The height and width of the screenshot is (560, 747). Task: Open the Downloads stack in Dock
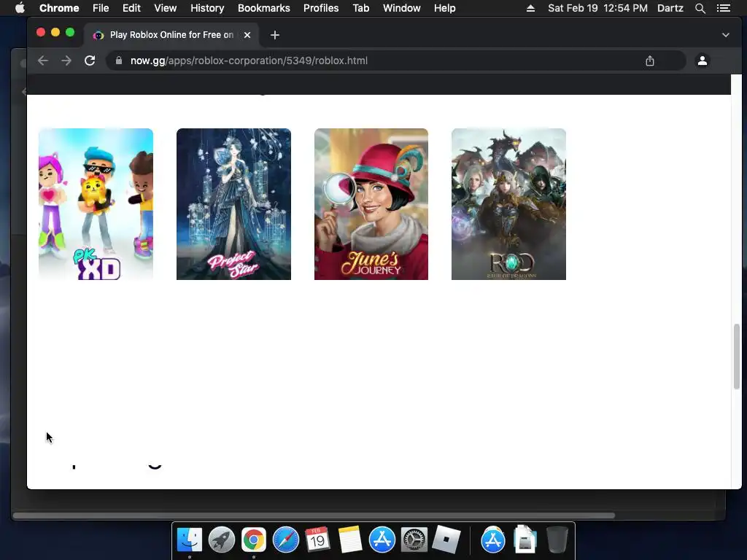[x=525, y=540]
